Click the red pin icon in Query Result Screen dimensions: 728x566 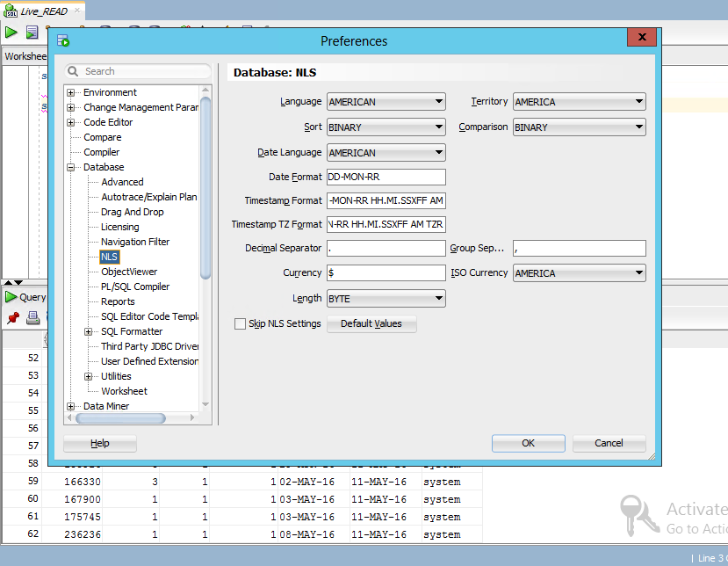[x=13, y=318]
